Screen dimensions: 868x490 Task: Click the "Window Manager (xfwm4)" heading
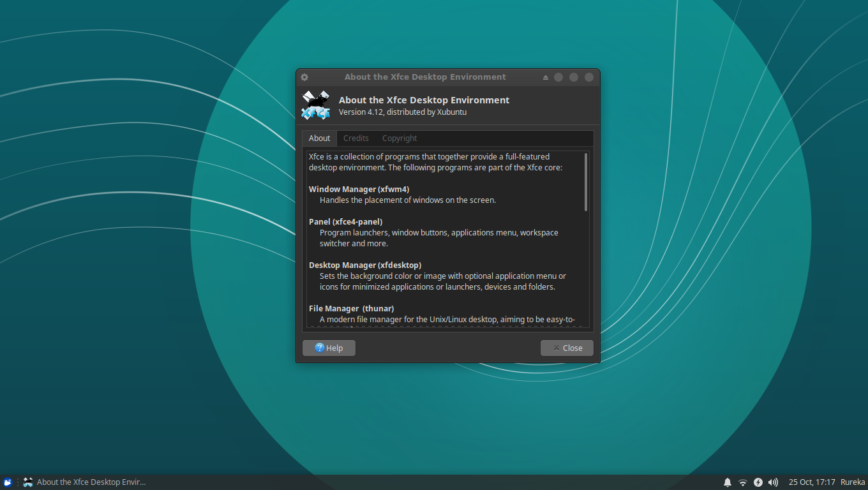tap(359, 189)
